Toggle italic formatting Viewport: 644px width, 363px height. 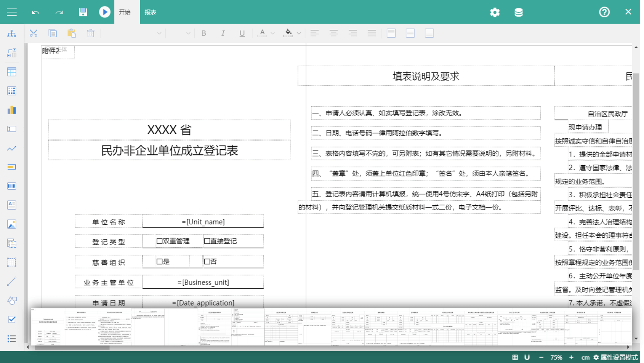pos(223,34)
